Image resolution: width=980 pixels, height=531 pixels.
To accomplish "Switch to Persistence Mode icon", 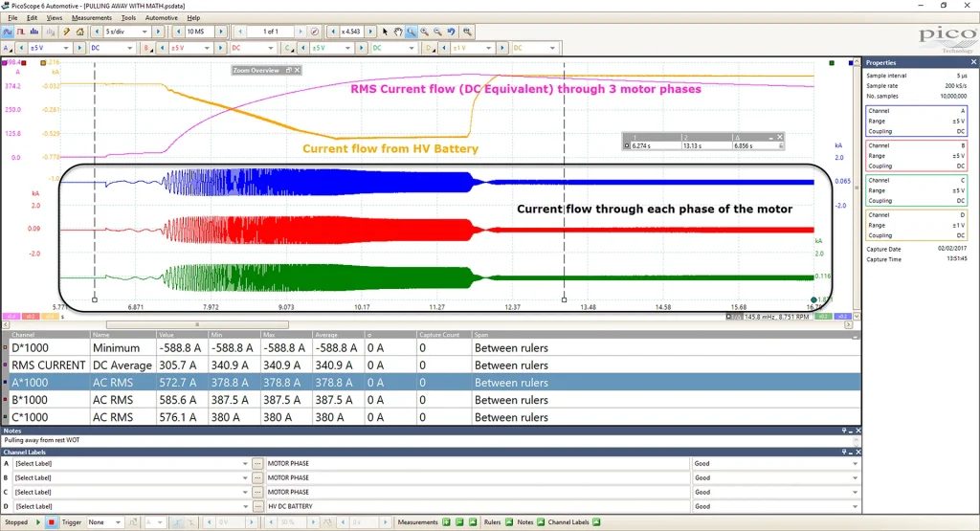I will tap(21, 32).
